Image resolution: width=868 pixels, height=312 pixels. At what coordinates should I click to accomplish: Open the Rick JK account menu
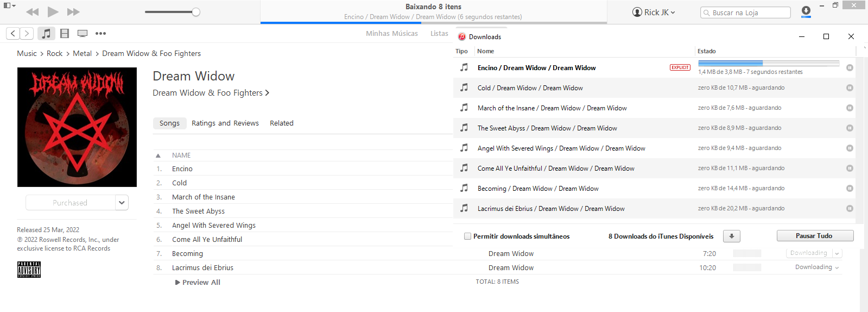(654, 12)
